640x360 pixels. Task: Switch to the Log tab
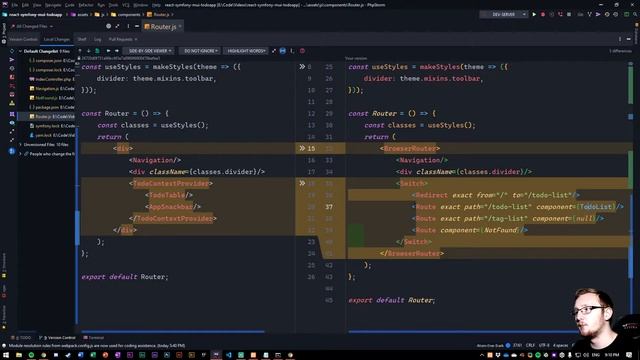coord(97,39)
